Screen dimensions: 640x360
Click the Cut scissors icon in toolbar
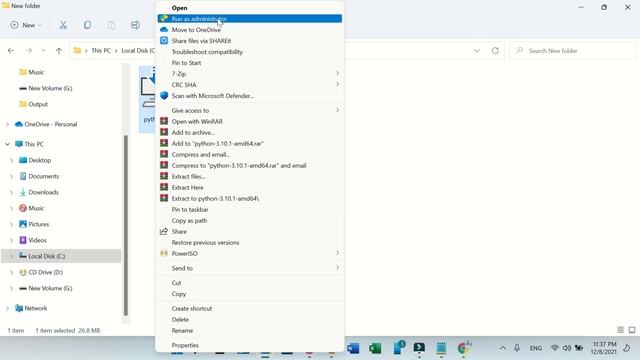63,25
